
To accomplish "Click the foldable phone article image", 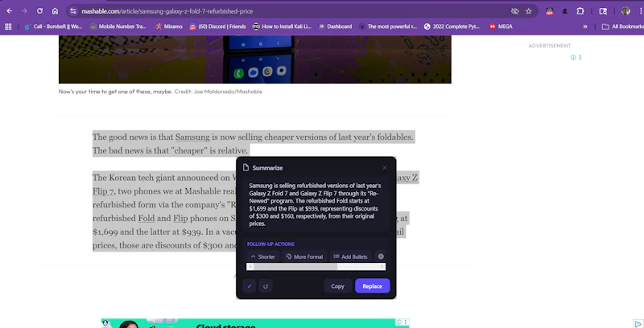I will pos(254,59).
